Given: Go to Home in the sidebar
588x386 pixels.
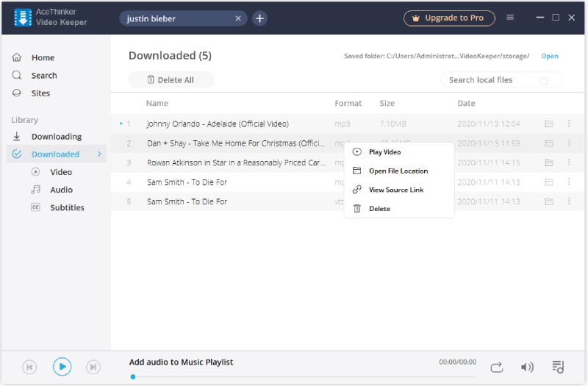Looking at the screenshot, I should click(x=43, y=57).
